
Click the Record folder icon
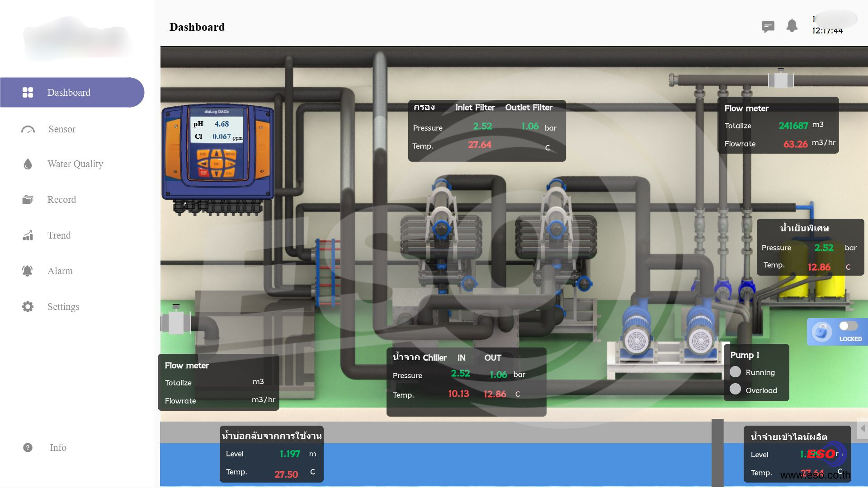tap(28, 200)
